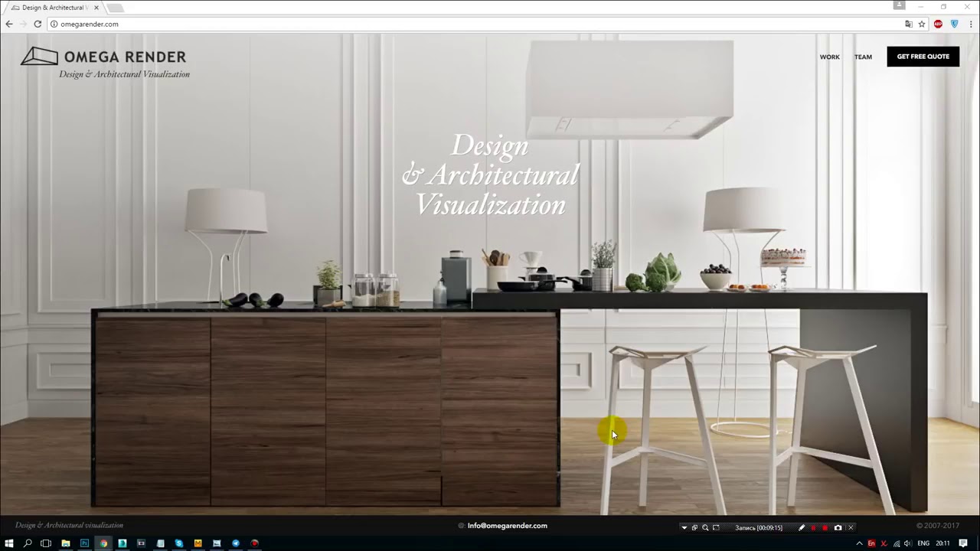The image size is (980, 551).
Task: Open the Chrome three-dot menu
Action: [971, 24]
